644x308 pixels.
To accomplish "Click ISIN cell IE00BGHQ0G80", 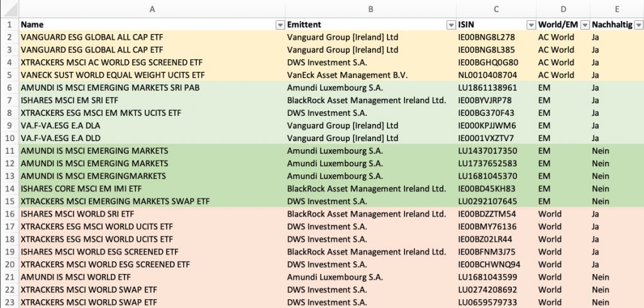I will (496, 62).
